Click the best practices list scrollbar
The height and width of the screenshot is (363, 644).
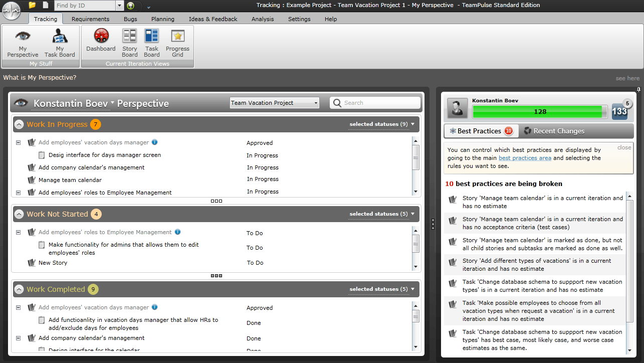click(629, 273)
